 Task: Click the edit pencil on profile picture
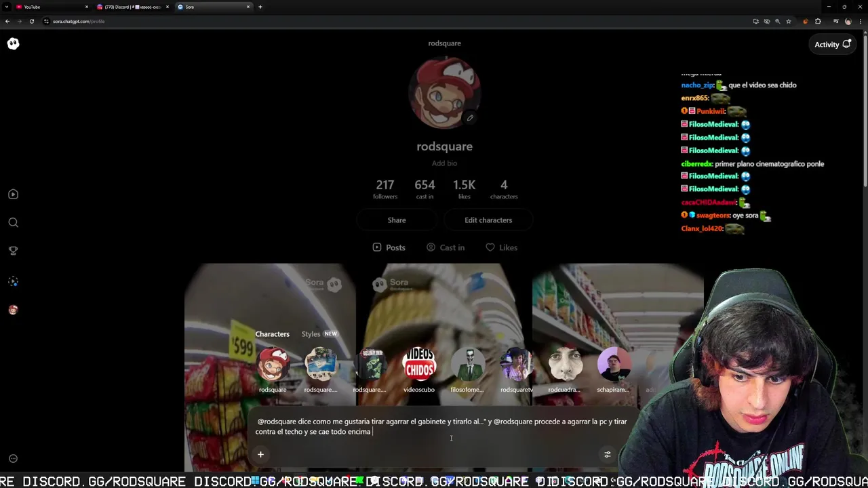[470, 118]
